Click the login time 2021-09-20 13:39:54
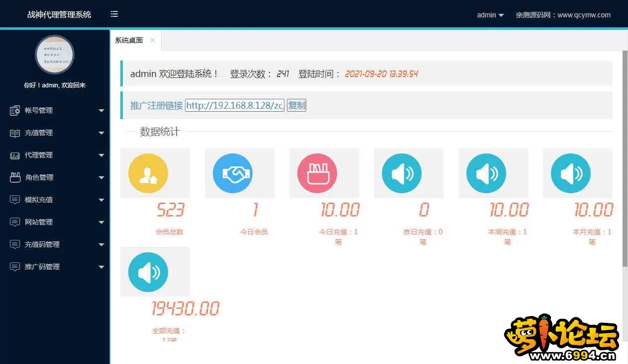 pyautogui.click(x=381, y=74)
